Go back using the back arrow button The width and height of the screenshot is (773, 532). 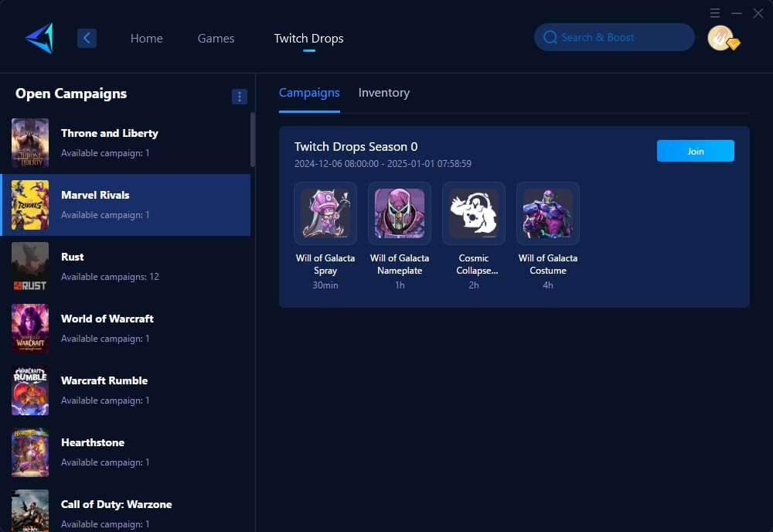87,38
